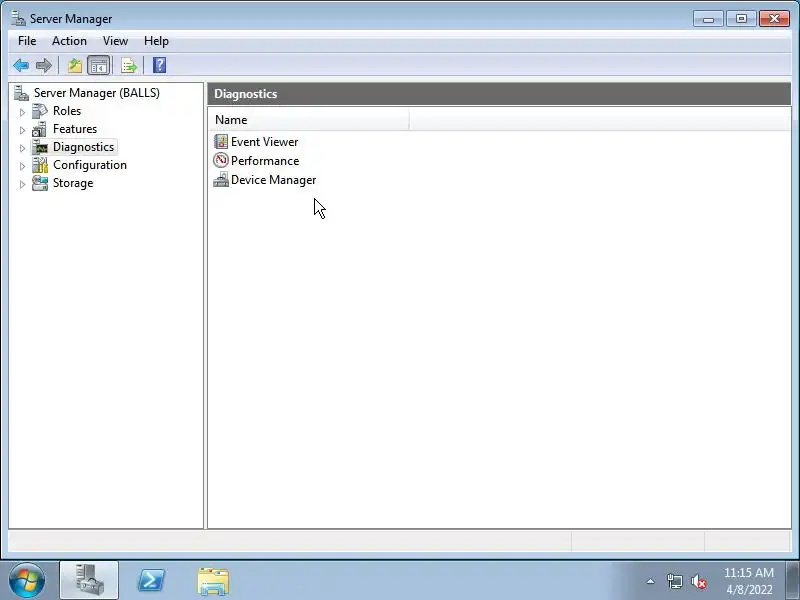Click the Storage icon in tree
This screenshot has height=600, width=800.
(x=40, y=183)
